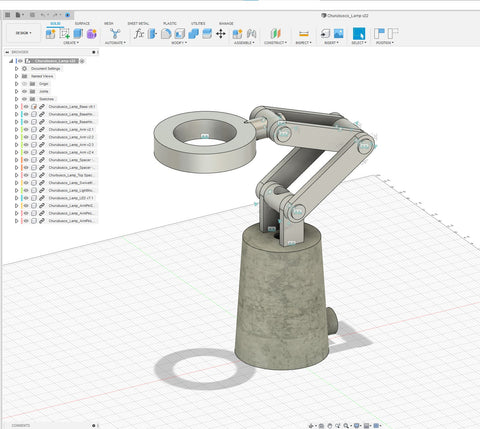The width and height of the screenshot is (480, 429).
Task: Expand the Sketches folder
Action: point(16,99)
